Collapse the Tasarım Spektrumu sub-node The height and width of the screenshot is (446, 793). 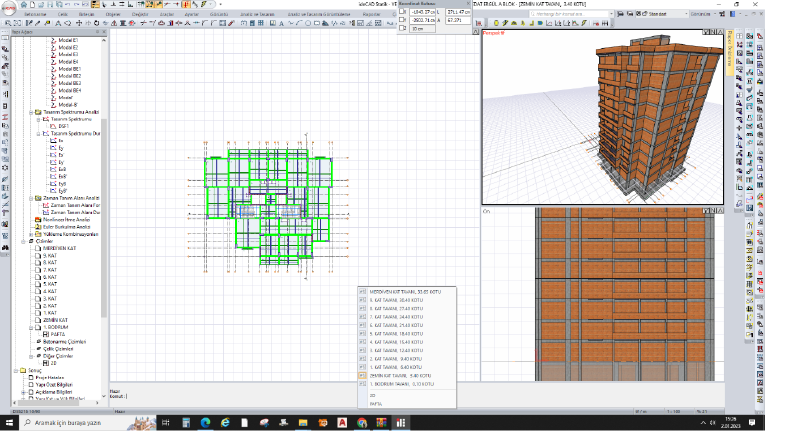pos(38,119)
